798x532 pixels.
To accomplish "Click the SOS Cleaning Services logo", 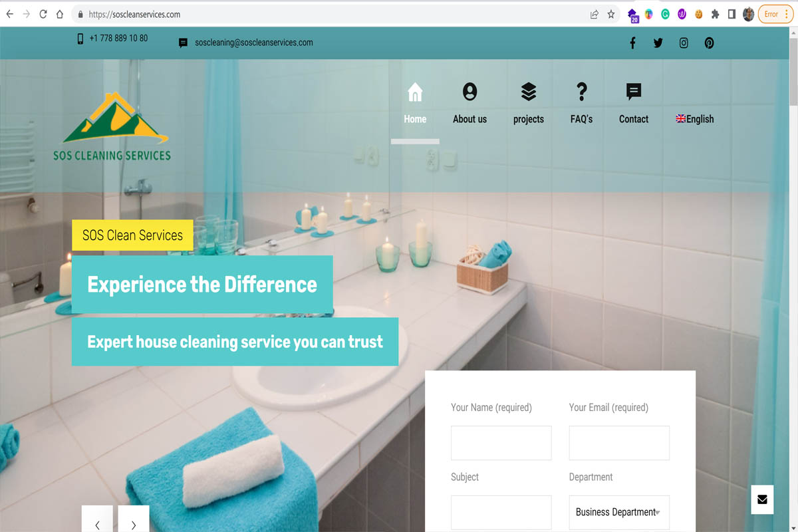I will pos(112,126).
